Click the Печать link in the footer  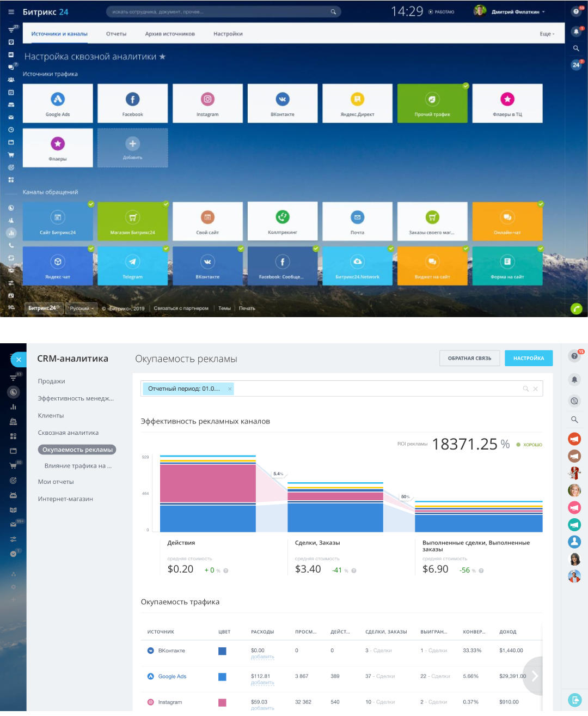click(x=247, y=308)
